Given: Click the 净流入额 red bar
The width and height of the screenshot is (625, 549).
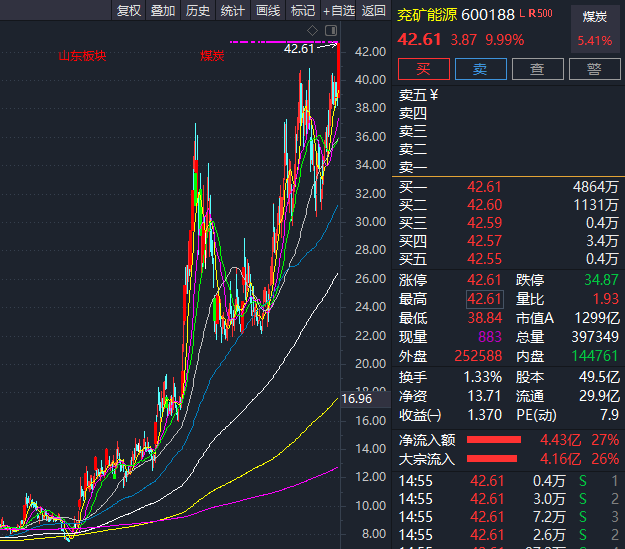Looking at the screenshot, I should [488, 440].
